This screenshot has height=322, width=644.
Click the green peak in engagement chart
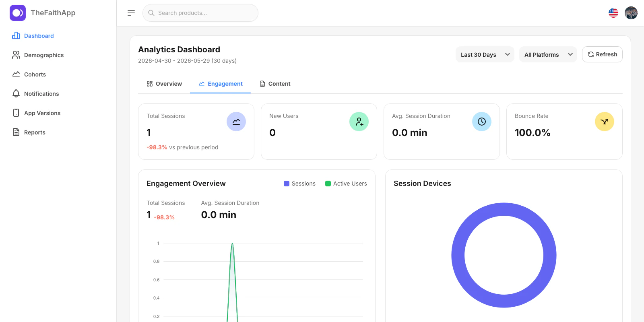pos(232,244)
